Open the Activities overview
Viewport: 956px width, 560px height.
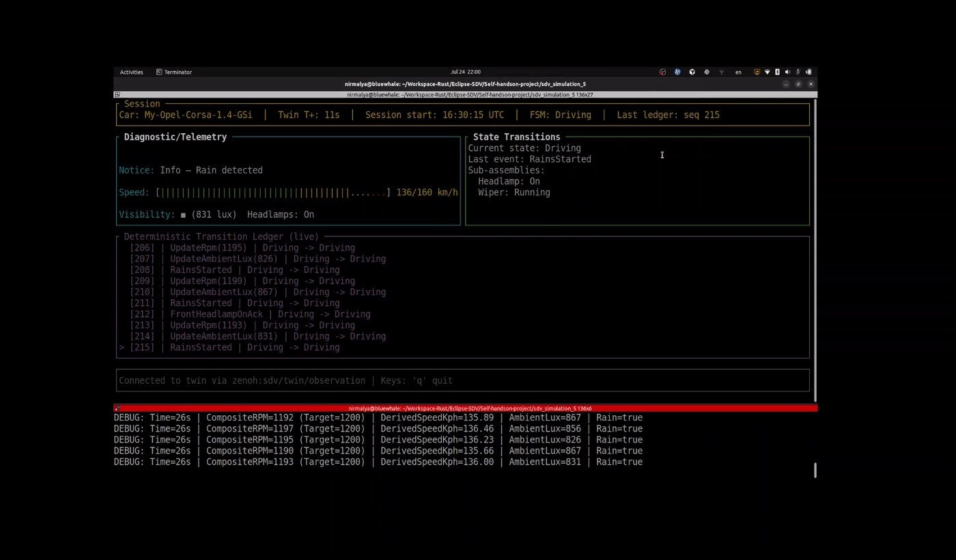tap(131, 72)
